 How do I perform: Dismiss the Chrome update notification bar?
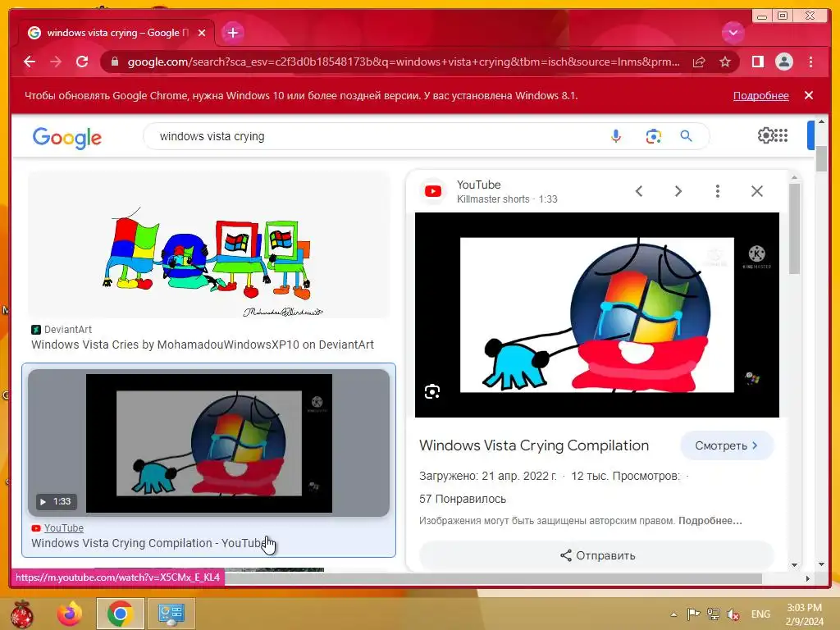(808, 95)
